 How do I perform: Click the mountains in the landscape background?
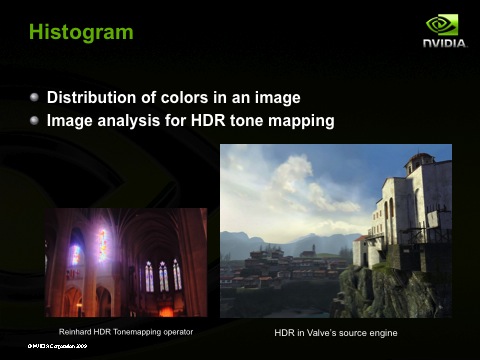[290, 243]
